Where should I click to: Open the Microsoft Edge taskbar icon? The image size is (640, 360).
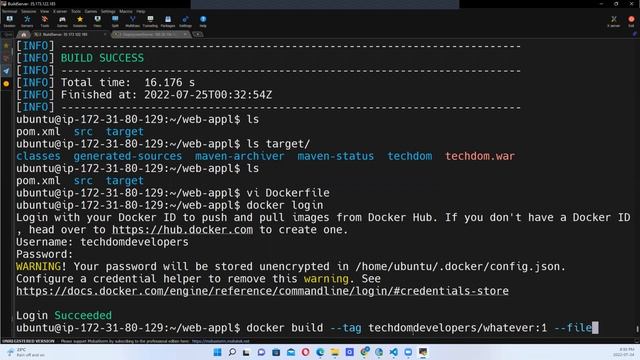320,352
